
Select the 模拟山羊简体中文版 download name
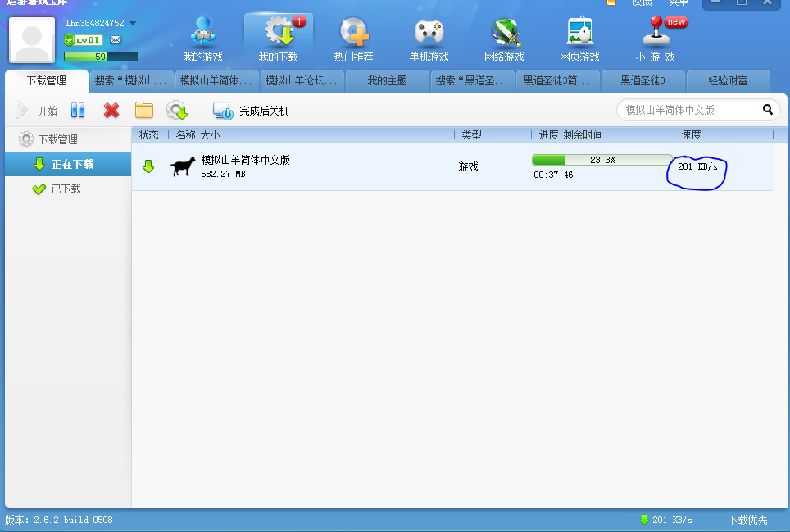[245, 160]
